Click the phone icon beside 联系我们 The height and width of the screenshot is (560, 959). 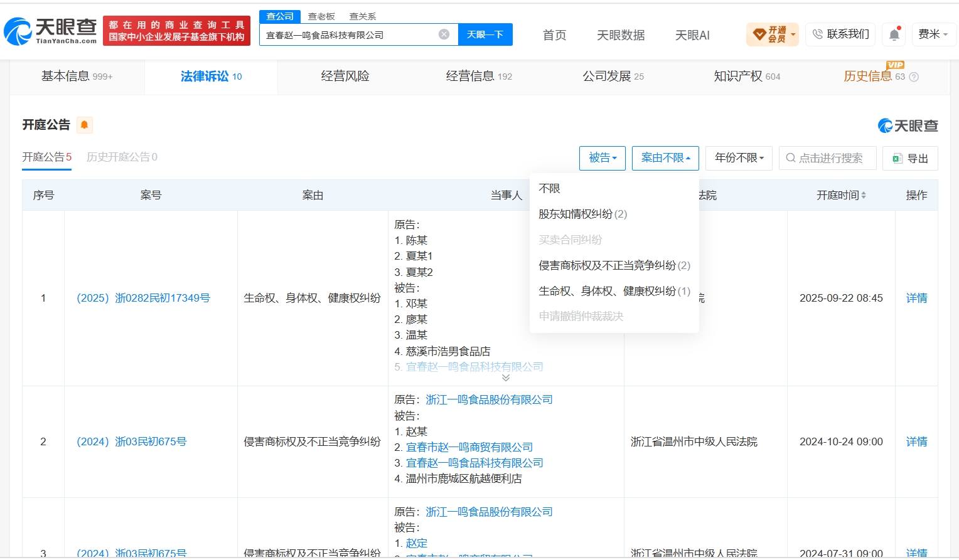[x=818, y=34]
